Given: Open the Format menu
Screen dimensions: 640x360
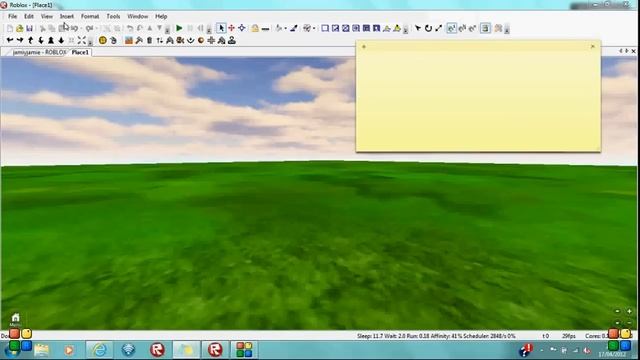Looking at the screenshot, I should coord(90,16).
